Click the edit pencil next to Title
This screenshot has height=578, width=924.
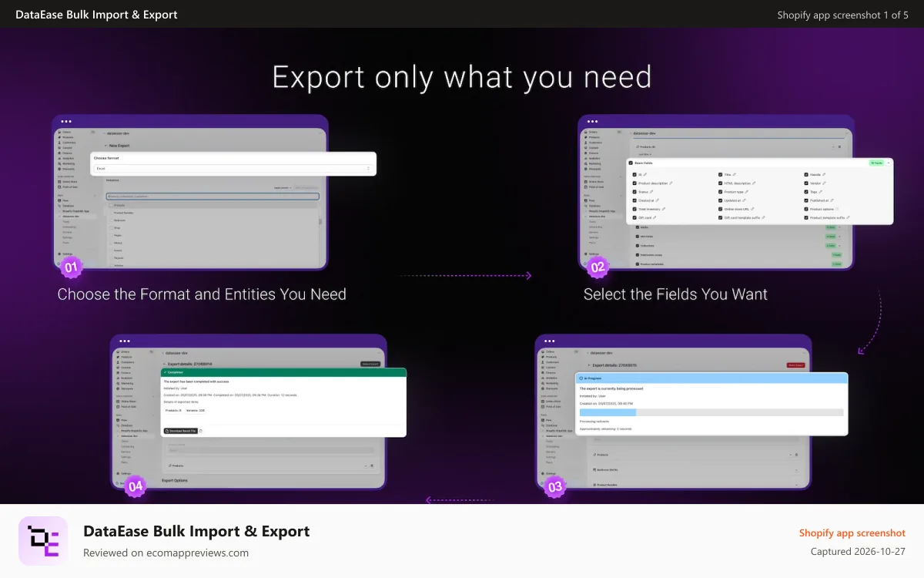[734, 174]
